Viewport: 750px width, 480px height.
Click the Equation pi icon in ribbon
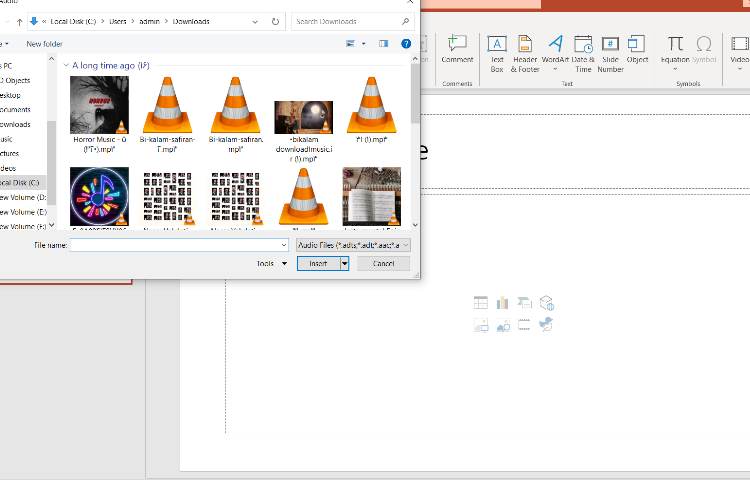[x=675, y=44]
